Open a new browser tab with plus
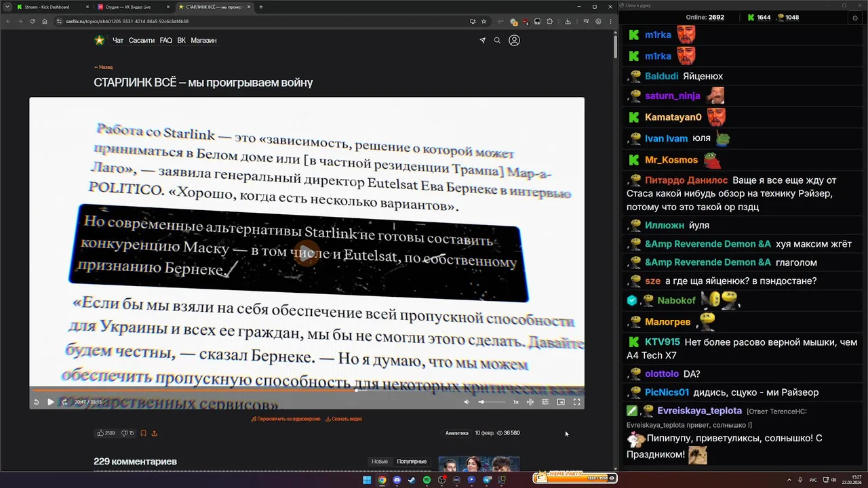This screenshot has height=488, width=868. [x=261, y=7]
